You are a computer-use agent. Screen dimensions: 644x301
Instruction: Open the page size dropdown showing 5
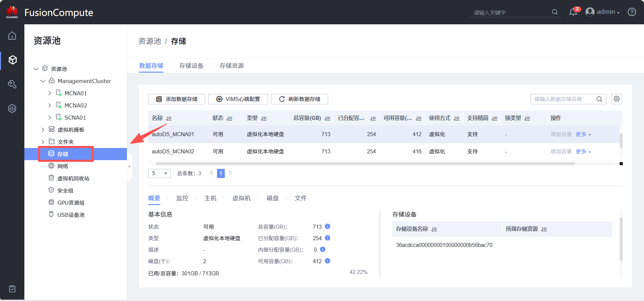pos(159,173)
